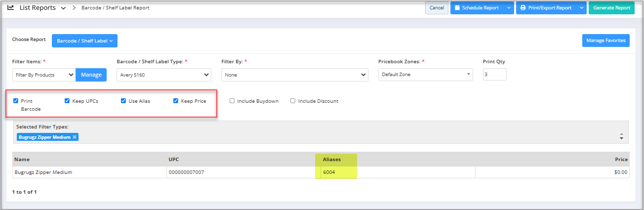644x210 pixels.
Task: Check the Include Discount checkbox
Action: click(x=293, y=101)
